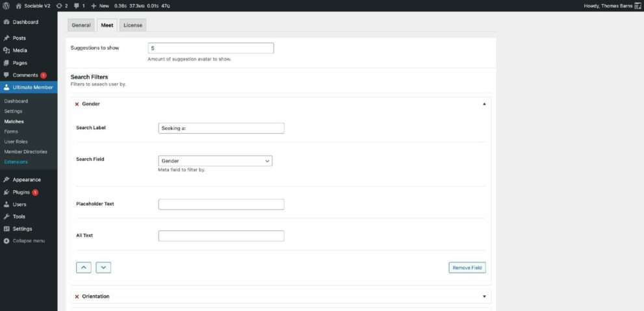Move Gender filter up
Image resolution: width=644 pixels, height=311 pixels.
click(x=84, y=267)
